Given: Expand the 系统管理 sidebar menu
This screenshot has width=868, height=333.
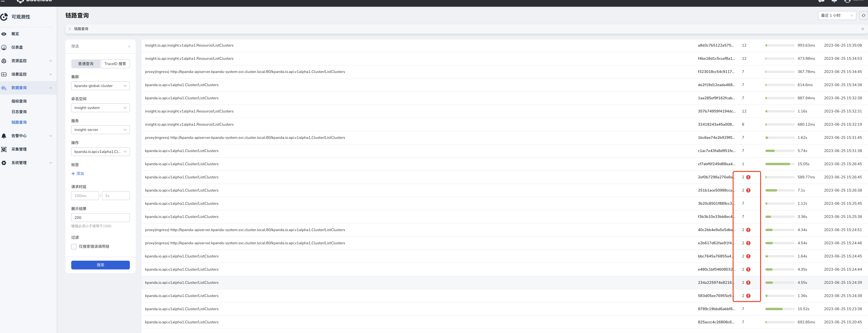Looking at the screenshot, I should [51, 163].
